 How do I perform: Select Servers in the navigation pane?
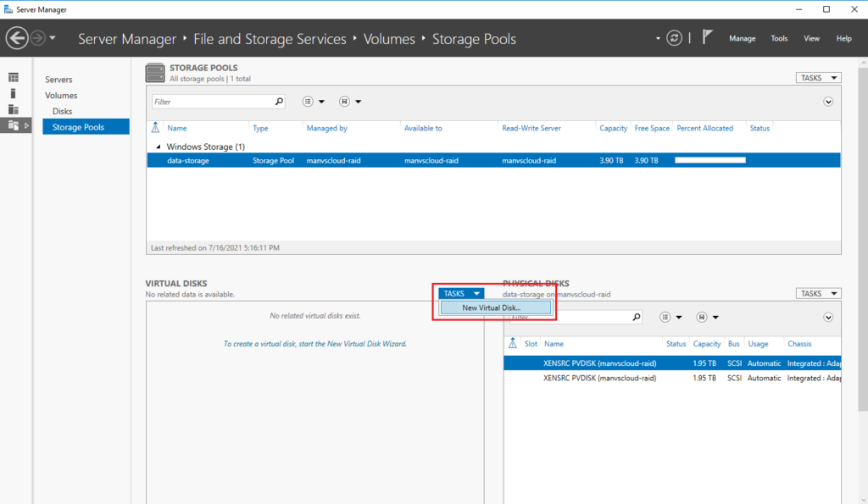pyautogui.click(x=58, y=79)
